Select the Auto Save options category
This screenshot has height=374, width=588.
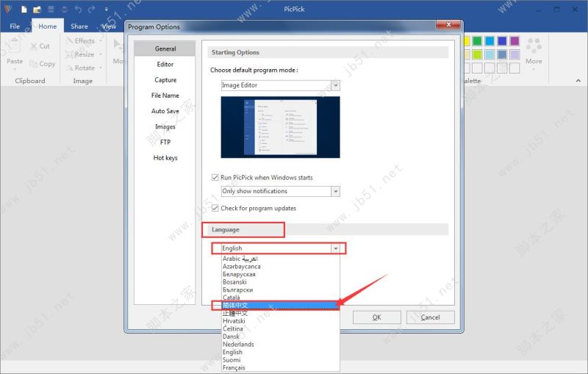tap(165, 111)
